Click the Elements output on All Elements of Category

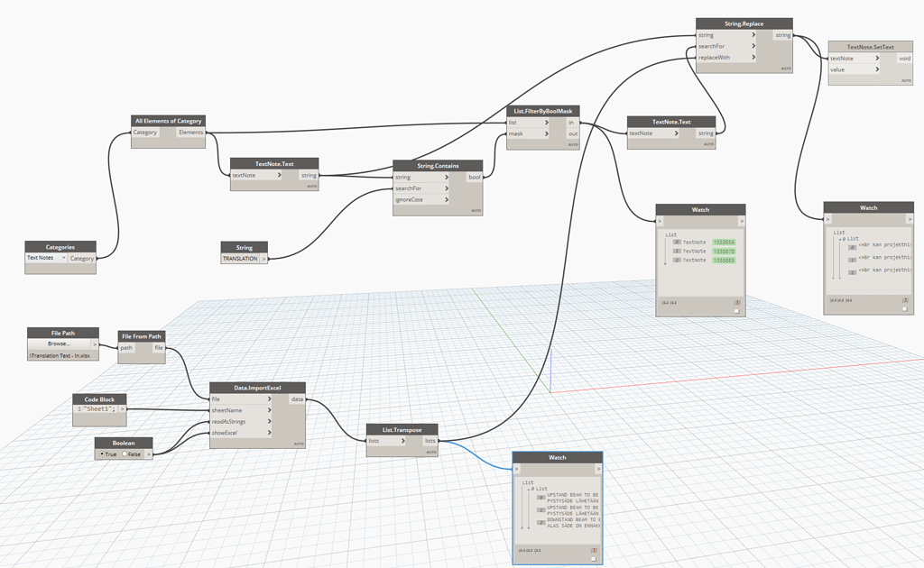pyautogui.click(x=189, y=132)
